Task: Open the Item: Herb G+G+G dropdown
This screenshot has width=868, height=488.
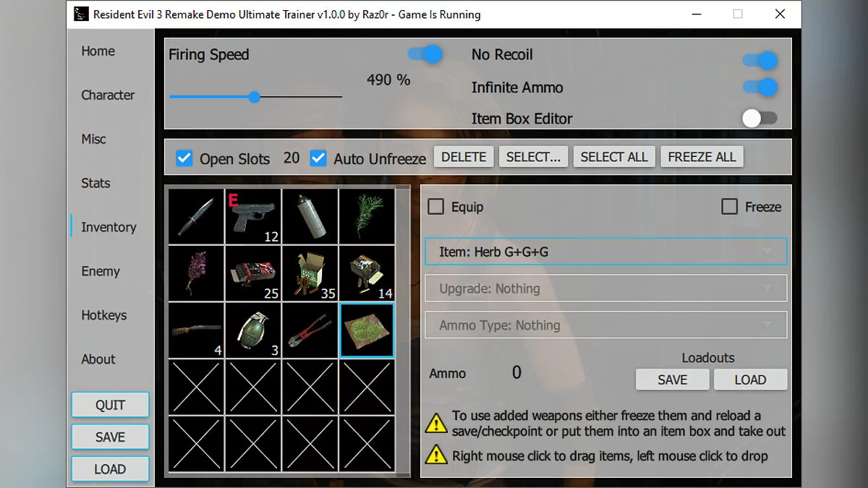Action: [605, 252]
